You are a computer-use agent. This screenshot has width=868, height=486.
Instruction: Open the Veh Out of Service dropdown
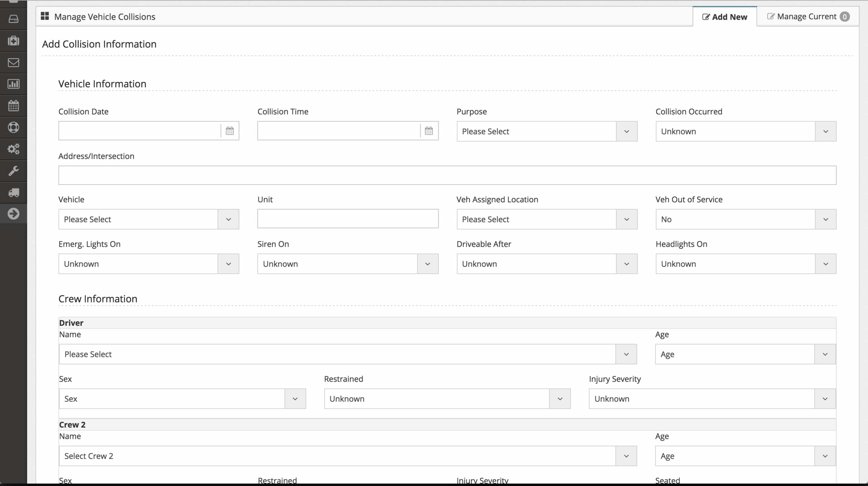[746, 219]
